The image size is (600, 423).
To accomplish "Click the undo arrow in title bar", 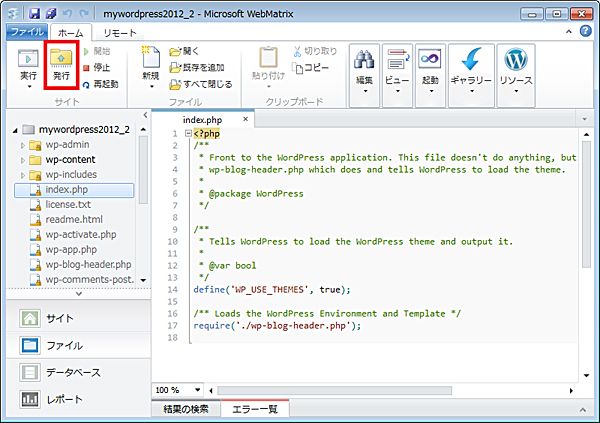I will pyautogui.click(x=67, y=14).
